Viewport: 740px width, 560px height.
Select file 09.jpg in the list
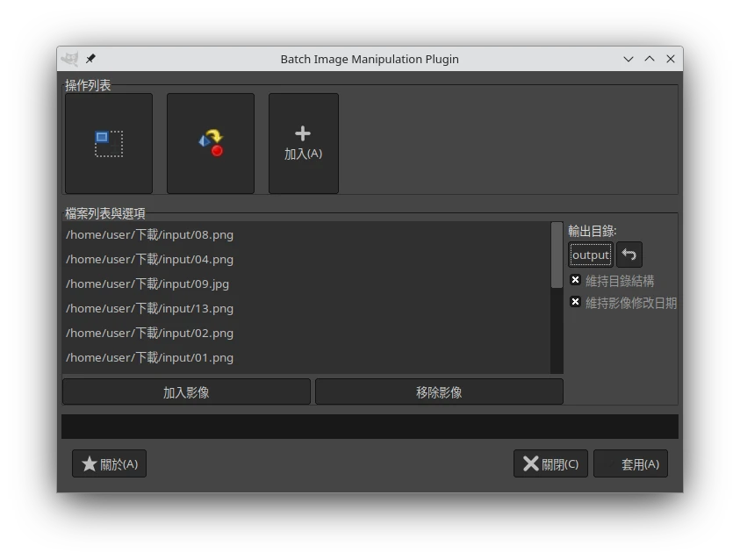point(147,284)
